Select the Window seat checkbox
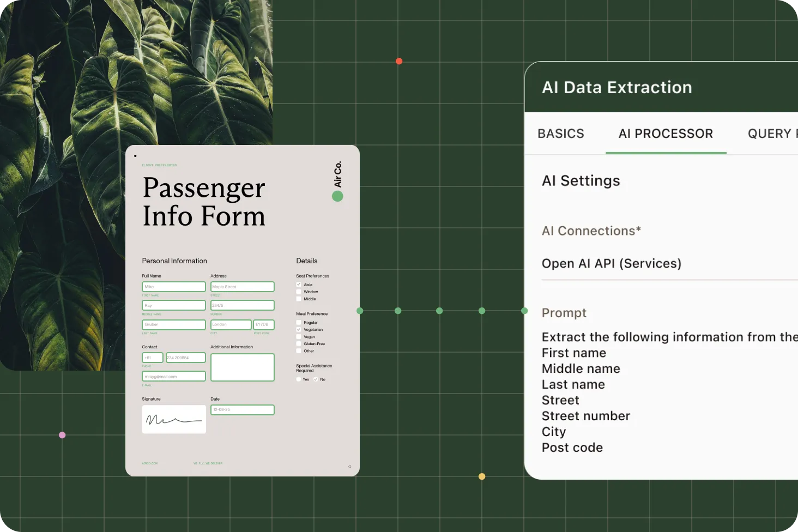Image resolution: width=798 pixels, height=532 pixels. (299, 292)
